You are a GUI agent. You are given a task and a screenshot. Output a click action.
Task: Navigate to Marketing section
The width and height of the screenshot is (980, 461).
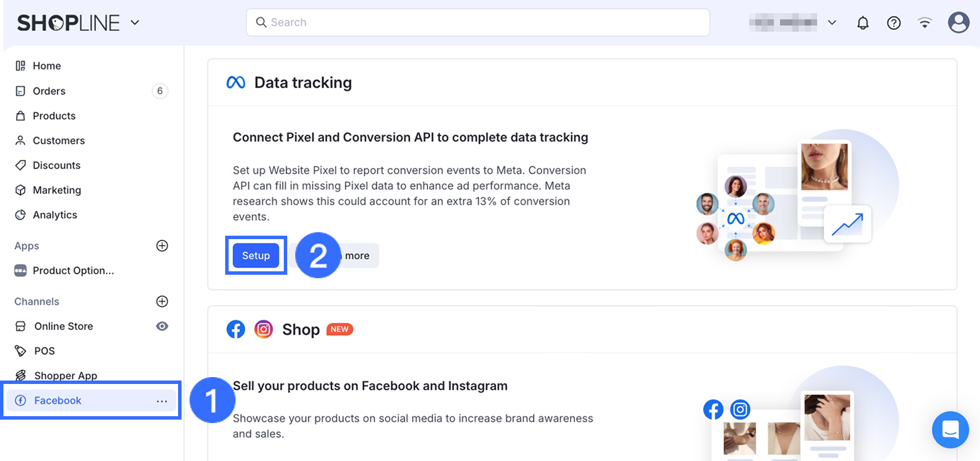56,190
